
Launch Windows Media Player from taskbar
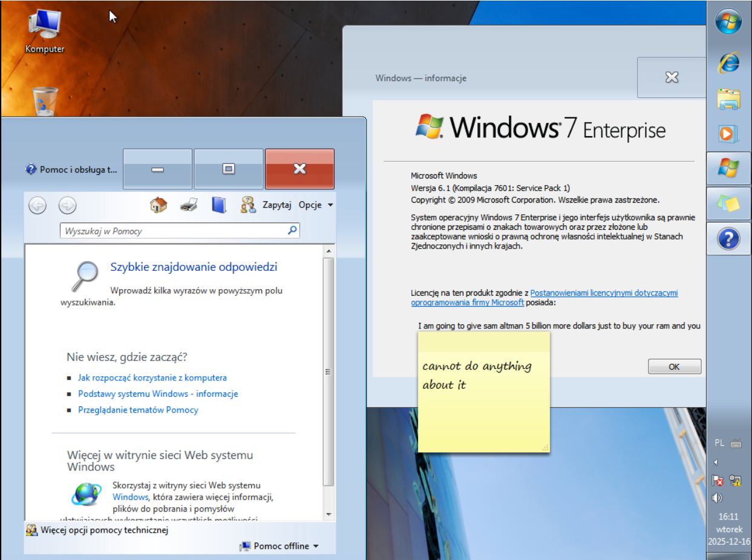[x=728, y=133]
